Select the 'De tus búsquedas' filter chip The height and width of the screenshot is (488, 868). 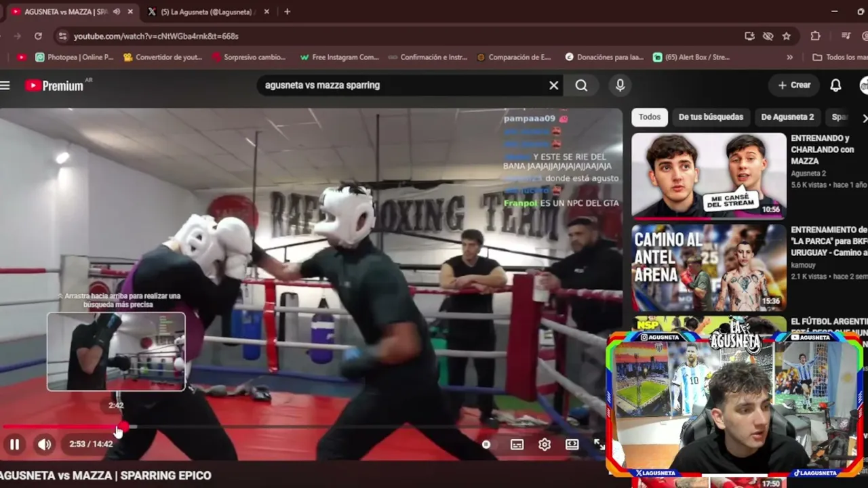pyautogui.click(x=711, y=117)
